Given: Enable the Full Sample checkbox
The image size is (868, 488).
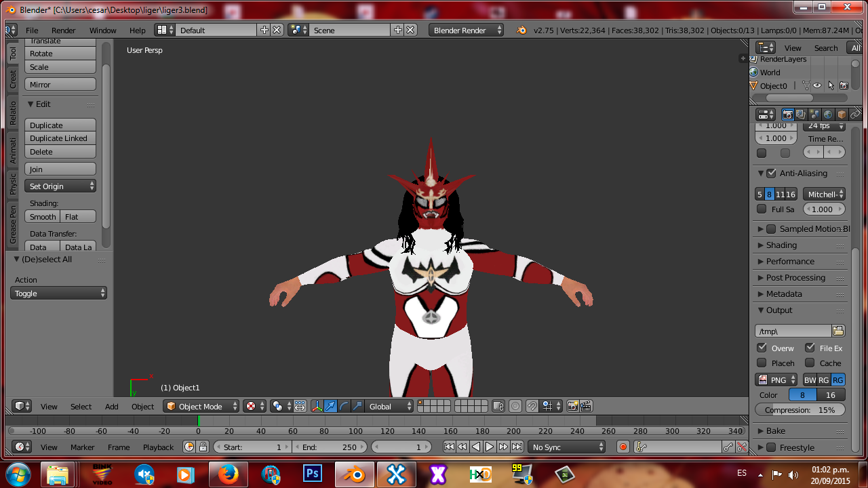Looking at the screenshot, I should 762,209.
